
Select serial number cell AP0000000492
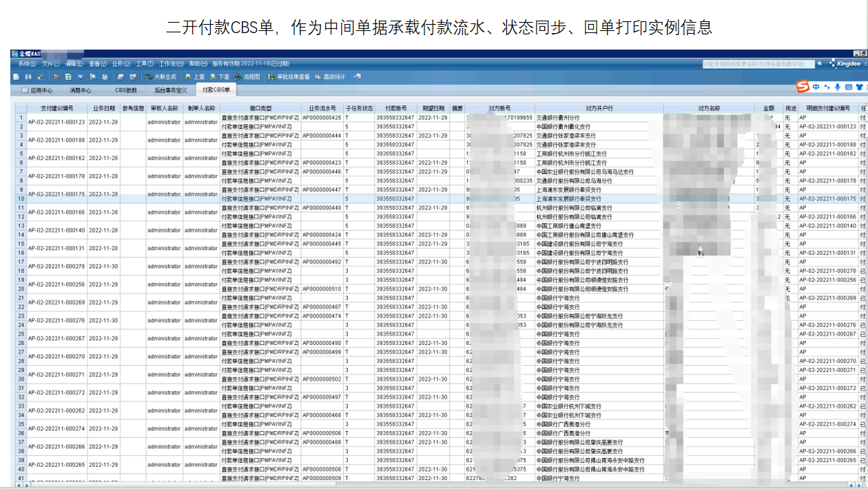[322, 262]
